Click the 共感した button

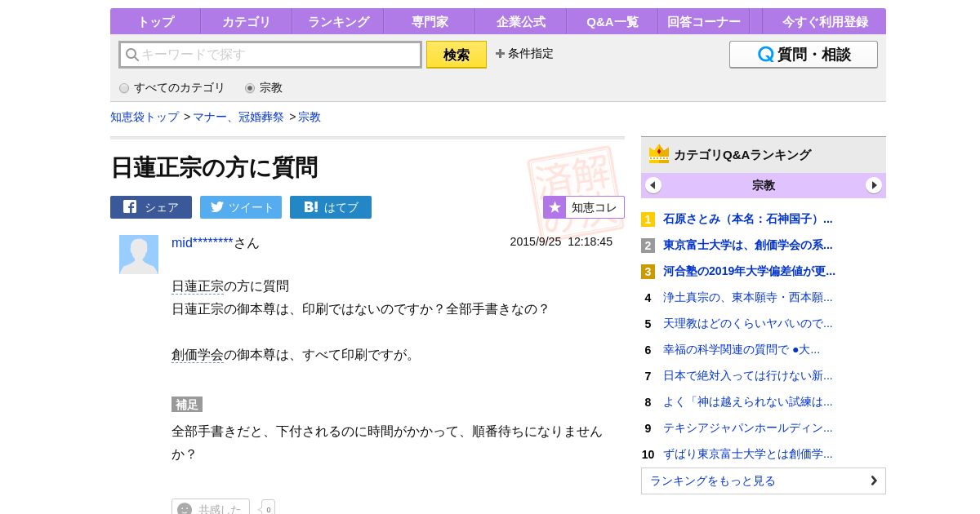coord(211,507)
